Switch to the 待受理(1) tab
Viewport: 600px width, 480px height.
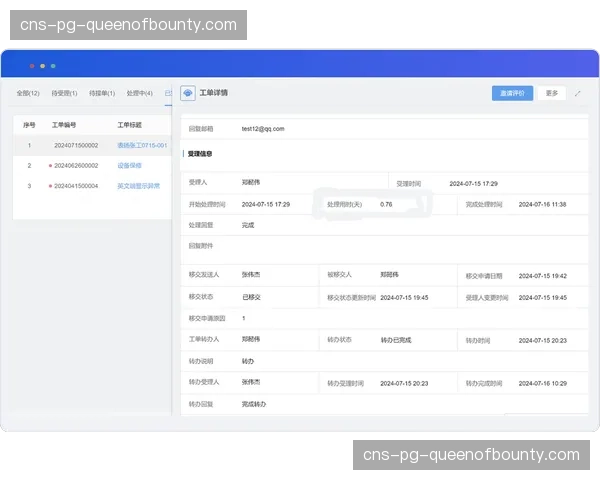click(64, 93)
